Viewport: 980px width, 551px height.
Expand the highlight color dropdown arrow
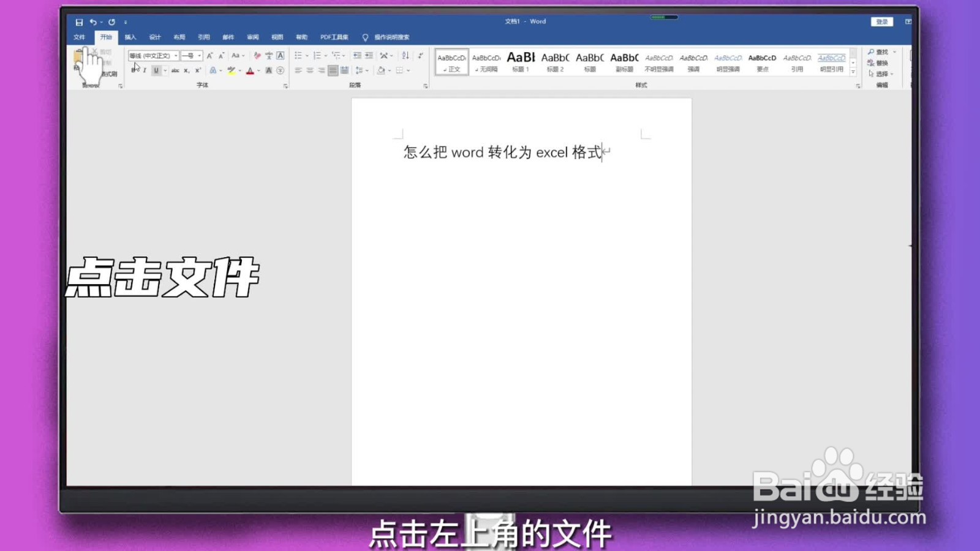239,70
